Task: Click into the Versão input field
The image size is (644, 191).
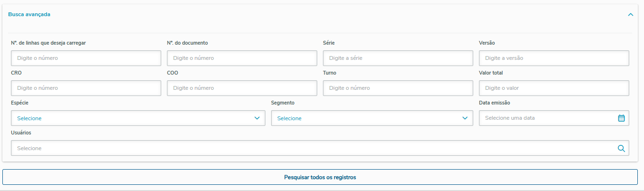Action: (554, 58)
